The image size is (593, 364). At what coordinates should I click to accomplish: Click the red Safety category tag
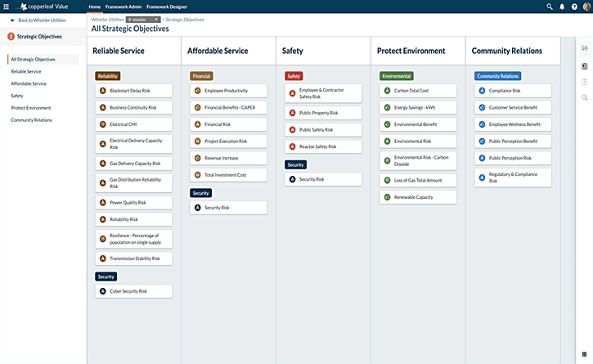294,76
